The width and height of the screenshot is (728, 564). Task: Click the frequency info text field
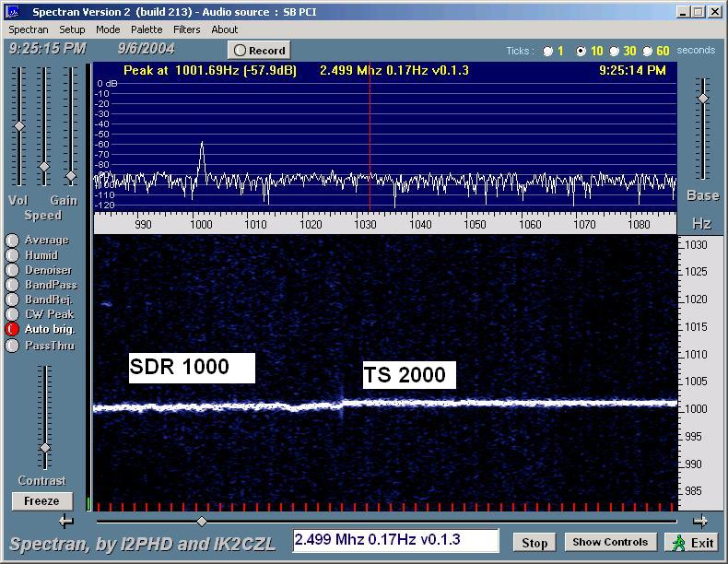(396, 541)
